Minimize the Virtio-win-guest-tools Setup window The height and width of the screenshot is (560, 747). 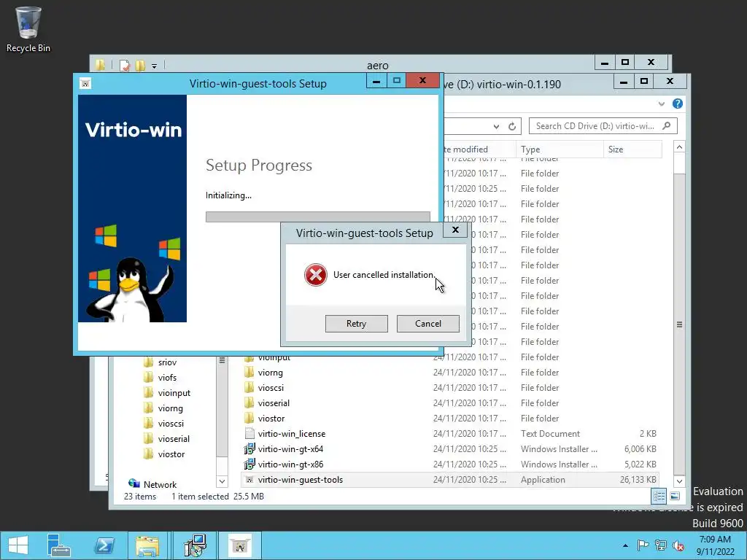[x=376, y=81]
